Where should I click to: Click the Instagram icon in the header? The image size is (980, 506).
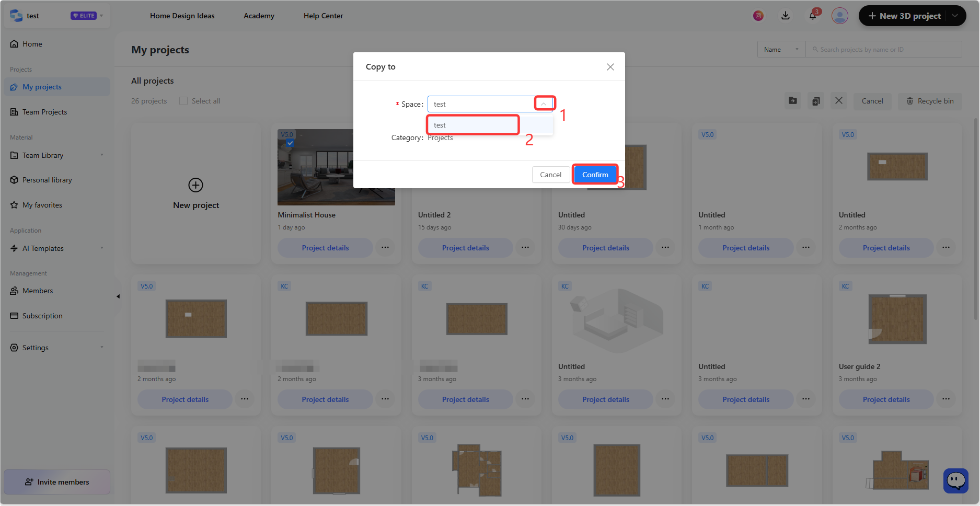758,16
